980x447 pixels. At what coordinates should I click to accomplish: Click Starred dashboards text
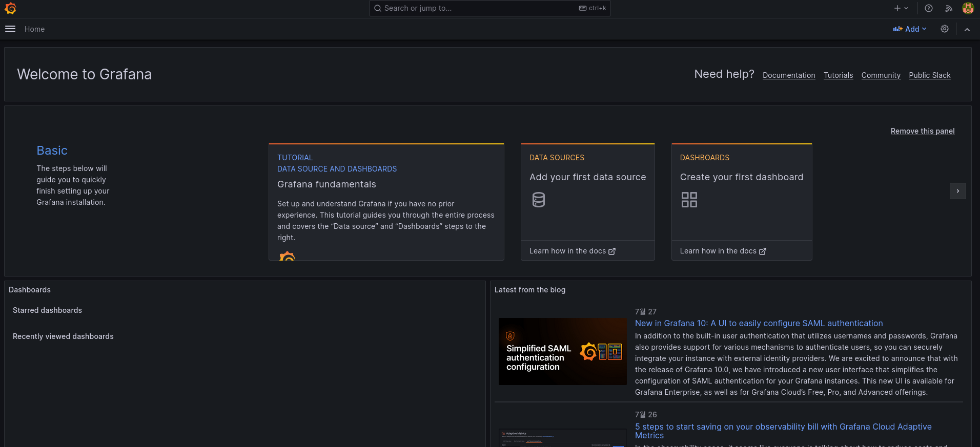pyautogui.click(x=47, y=310)
